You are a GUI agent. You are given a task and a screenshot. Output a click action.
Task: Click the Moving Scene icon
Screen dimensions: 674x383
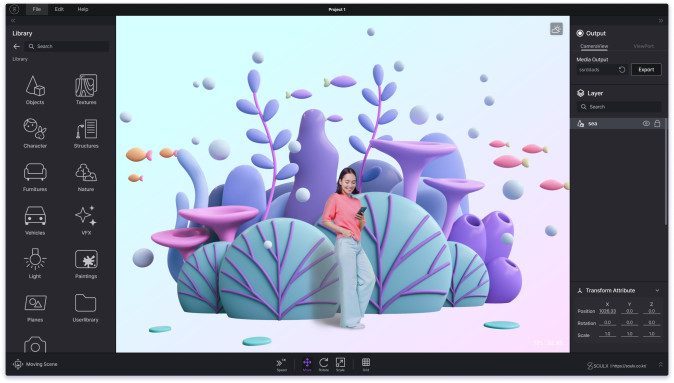tap(18, 364)
